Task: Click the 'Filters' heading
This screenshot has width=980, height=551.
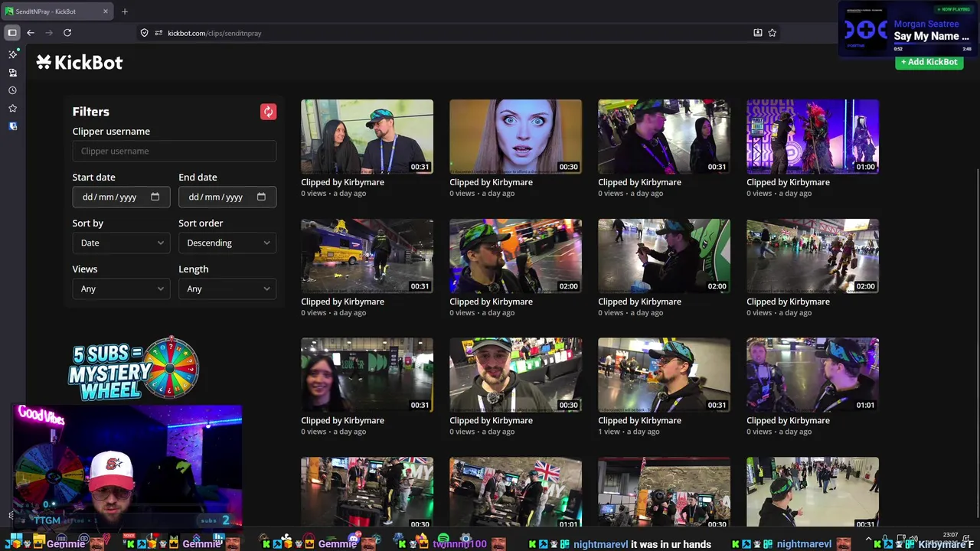Action: [x=91, y=112]
